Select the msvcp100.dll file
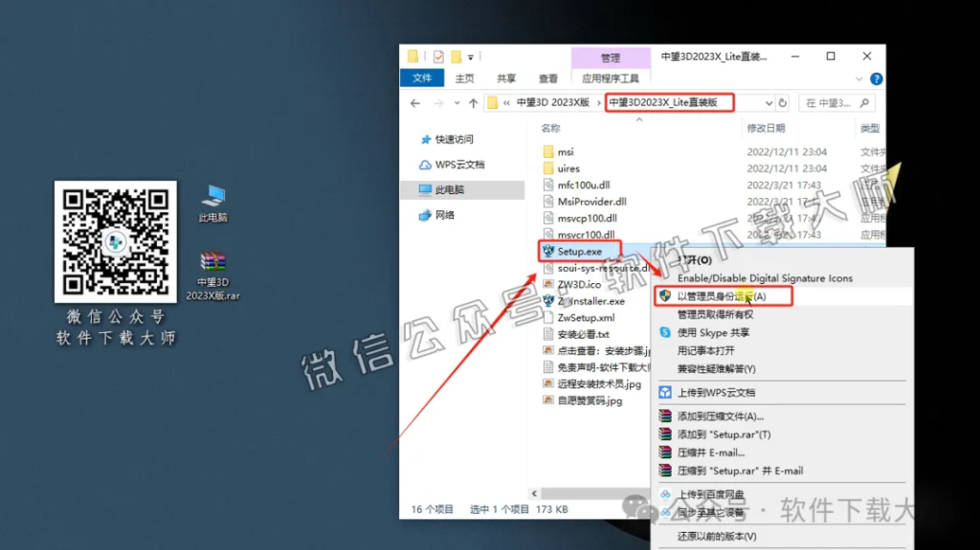 (x=587, y=218)
